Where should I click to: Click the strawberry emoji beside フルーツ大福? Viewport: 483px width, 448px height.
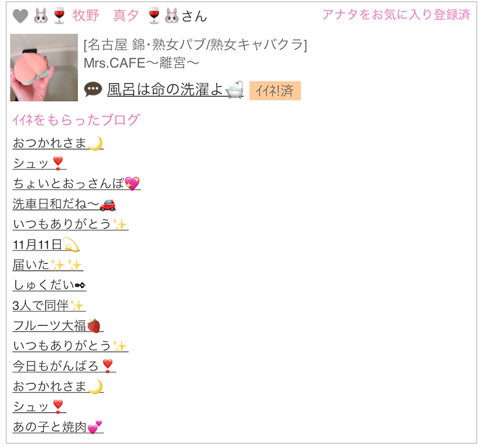pos(94,326)
